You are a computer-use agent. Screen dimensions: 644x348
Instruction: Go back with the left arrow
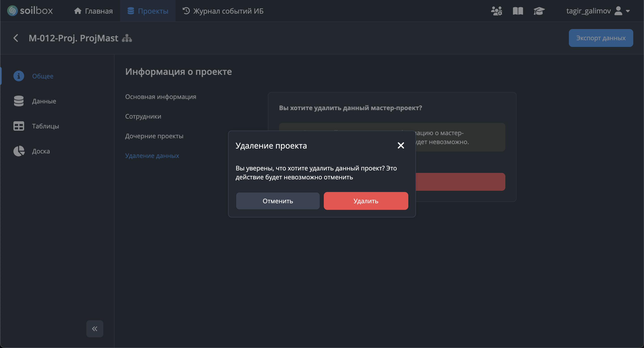[16, 38]
